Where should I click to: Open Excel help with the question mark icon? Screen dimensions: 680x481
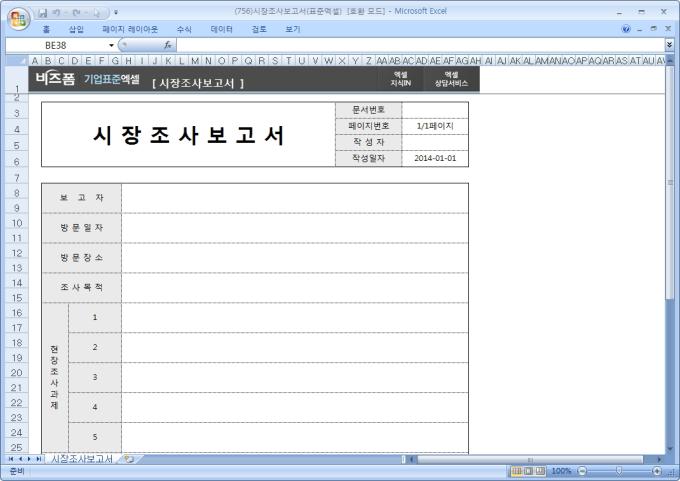tap(626, 29)
